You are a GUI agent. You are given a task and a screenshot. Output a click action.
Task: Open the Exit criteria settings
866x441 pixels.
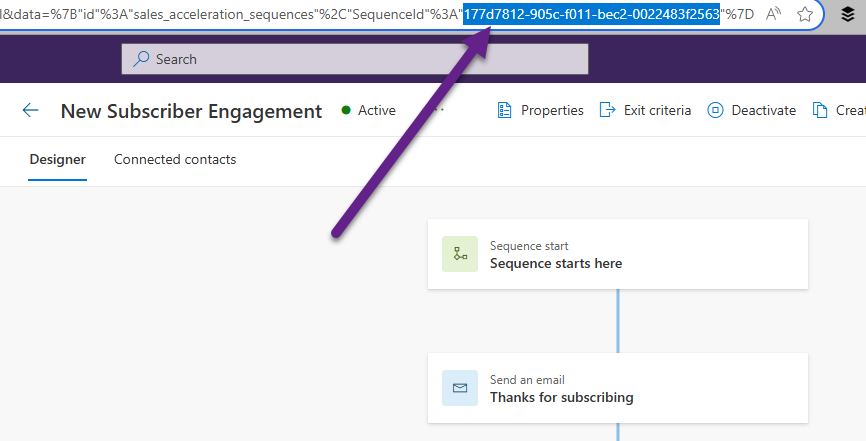coord(646,111)
